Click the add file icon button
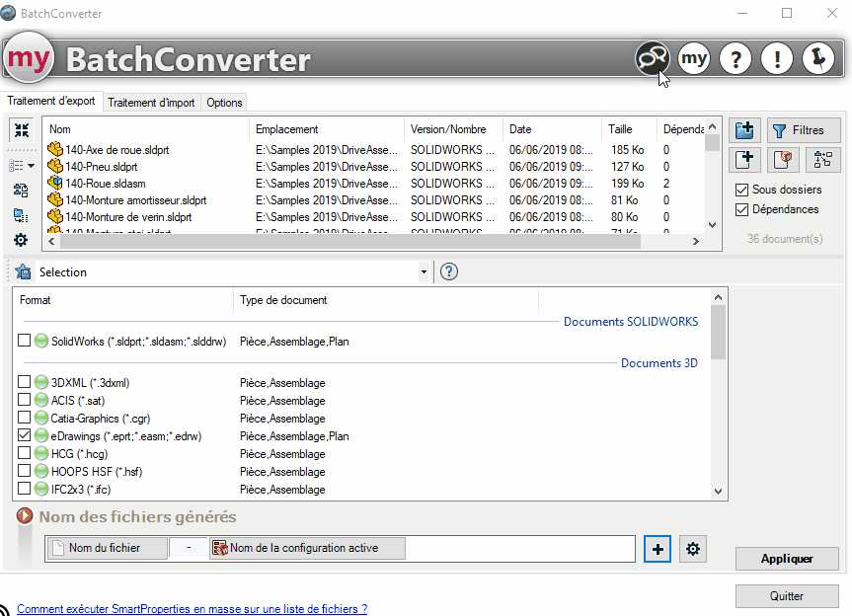Image resolution: width=852 pixels, height=616 pixels. click(x=744, y=160)
